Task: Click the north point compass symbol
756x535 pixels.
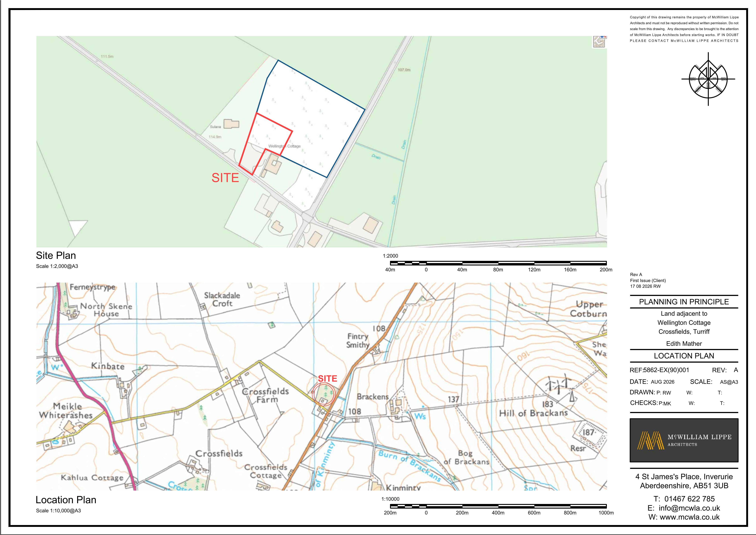Action: tap(708, 79)
